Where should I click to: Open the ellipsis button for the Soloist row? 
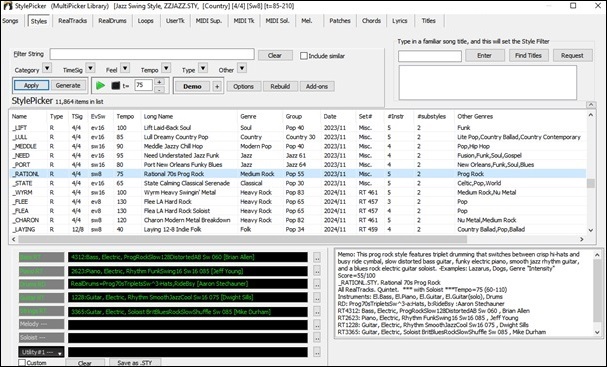(x=317, y=338)
